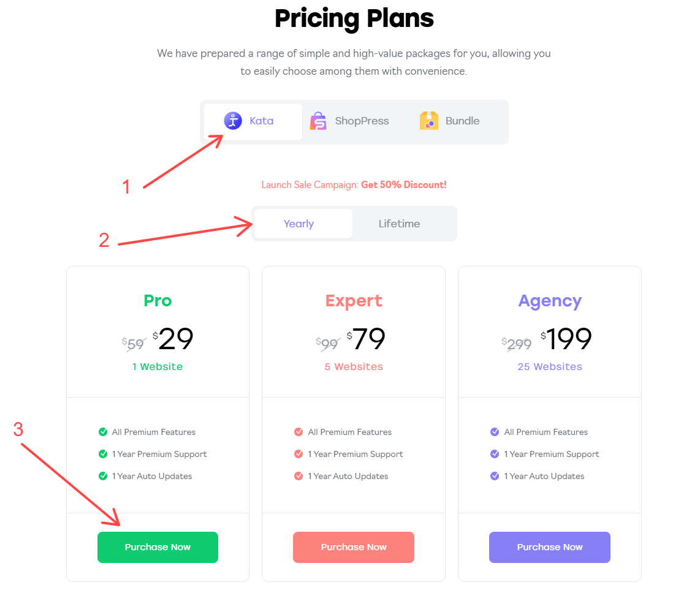700x593 pixels.
Task: Click green checkmark beside Pro All Premium Features
Action: (103, 431)
